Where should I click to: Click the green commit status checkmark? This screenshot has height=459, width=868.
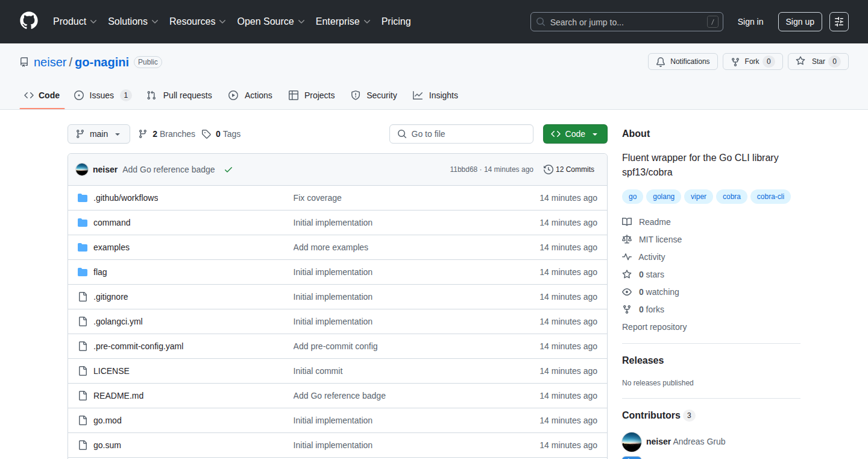[x=228, y=169]
